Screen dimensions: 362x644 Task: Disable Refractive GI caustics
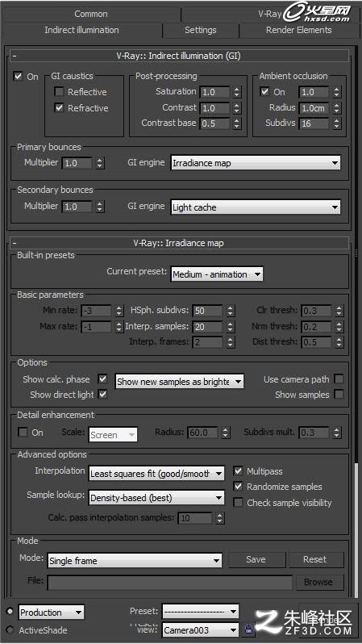coord(59,107)
